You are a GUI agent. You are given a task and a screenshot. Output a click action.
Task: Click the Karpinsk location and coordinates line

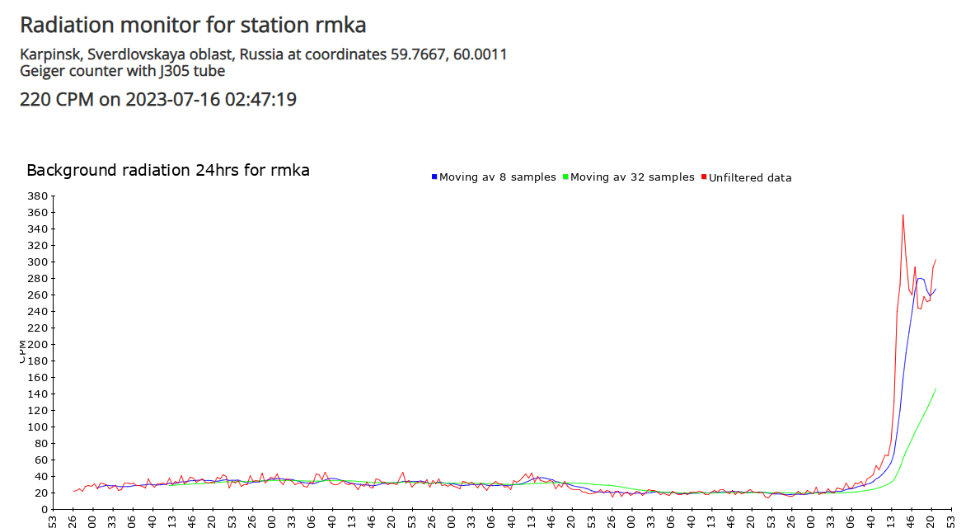click(263, 54)
